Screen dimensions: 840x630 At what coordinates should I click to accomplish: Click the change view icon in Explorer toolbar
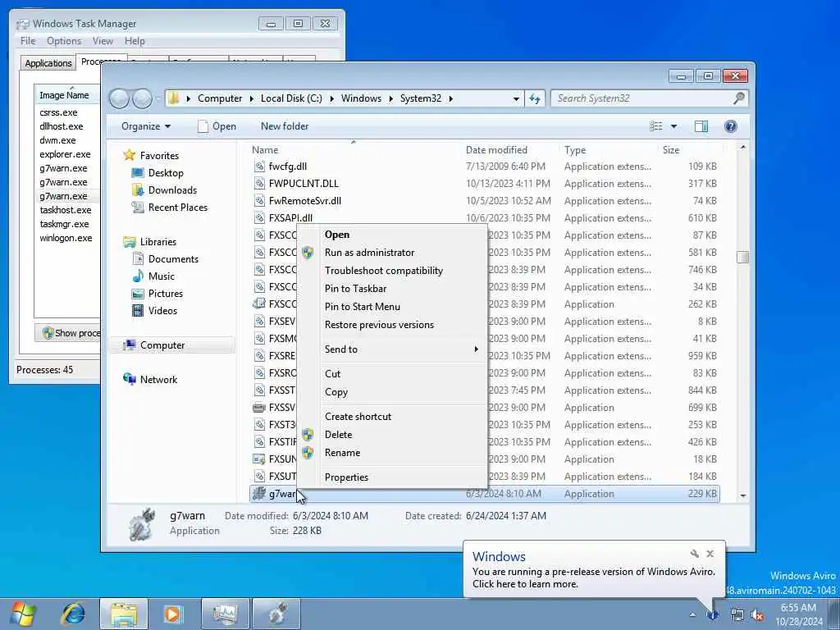pyautogui.click(x=656, y=126)
